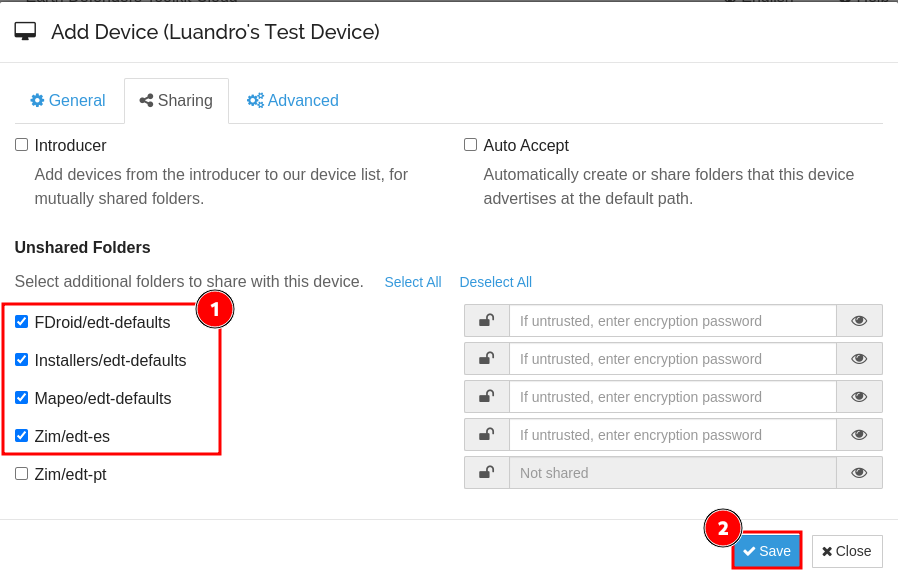Open the Advanced tab
The width and height of the screenshot is (898, 581).
click(293, 101)
